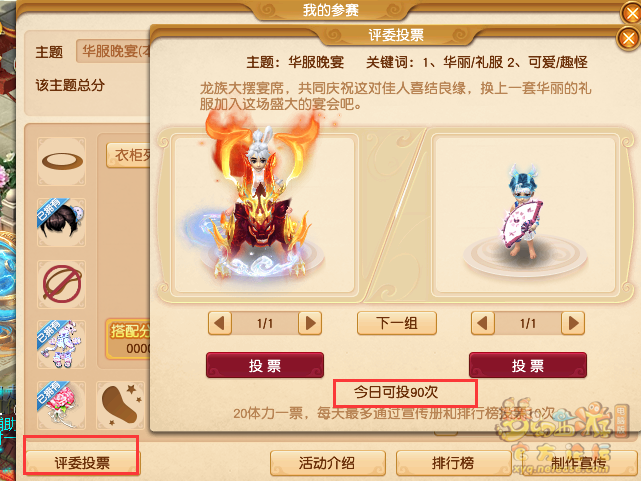Close the 我的参赛 window
Image resolution: width=641 pixels, height=481 pixels.
tap(632, 13)
